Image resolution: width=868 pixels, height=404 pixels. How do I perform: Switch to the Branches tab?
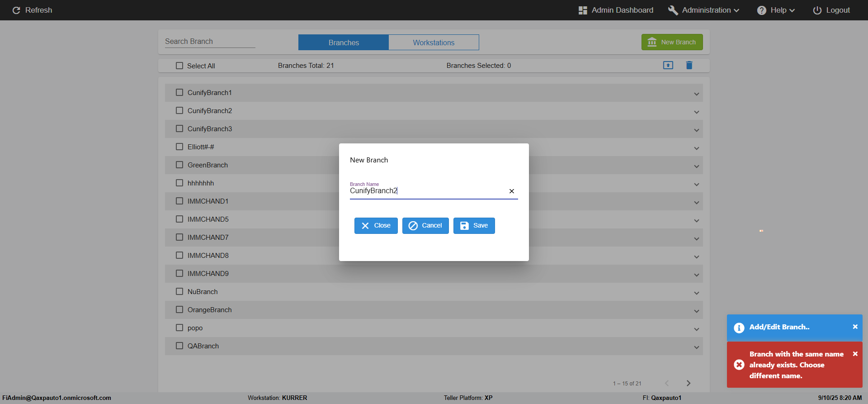344,43
